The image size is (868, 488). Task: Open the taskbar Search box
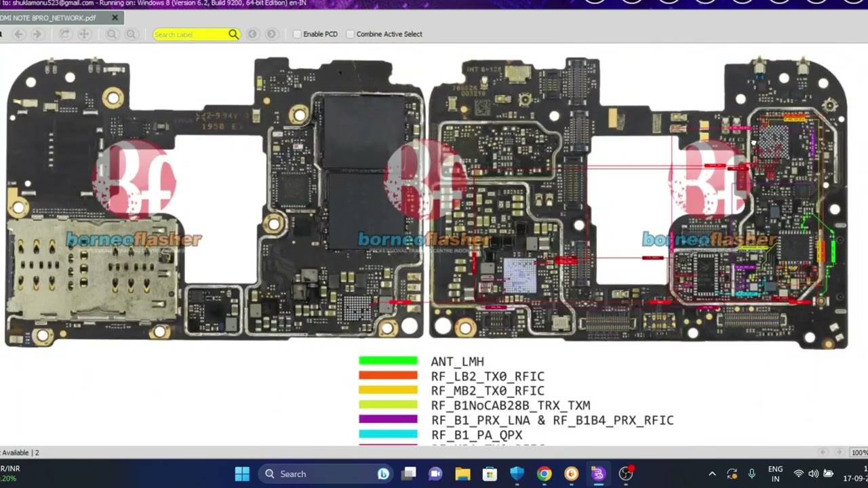325,474
